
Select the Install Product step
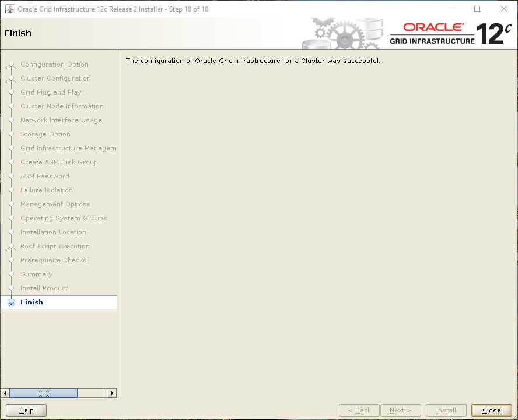point(44,288)
